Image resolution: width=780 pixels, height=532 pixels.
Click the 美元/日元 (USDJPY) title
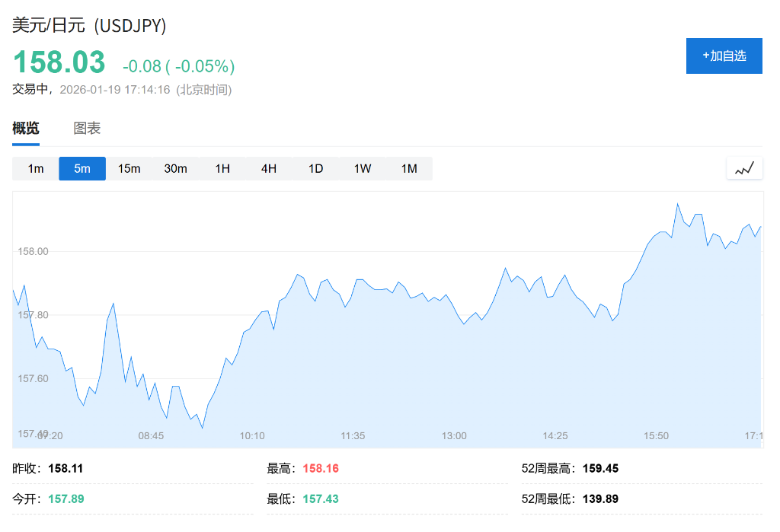[89, 25]
